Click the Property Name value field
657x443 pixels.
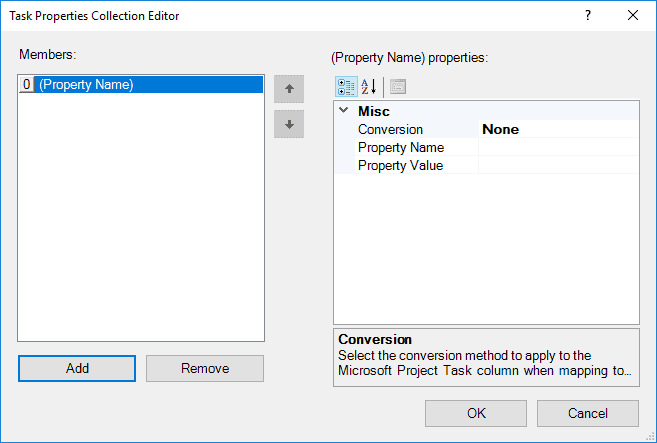(x=559, y=148)
